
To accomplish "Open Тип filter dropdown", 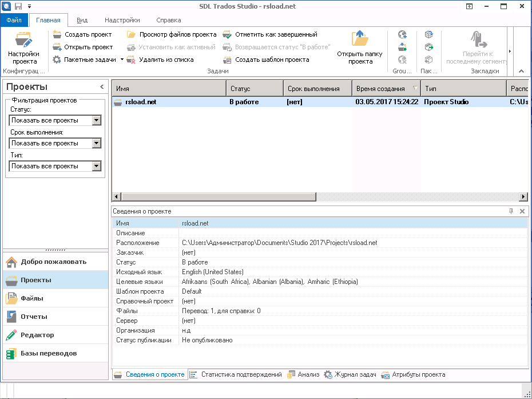I will pos(97,166).
